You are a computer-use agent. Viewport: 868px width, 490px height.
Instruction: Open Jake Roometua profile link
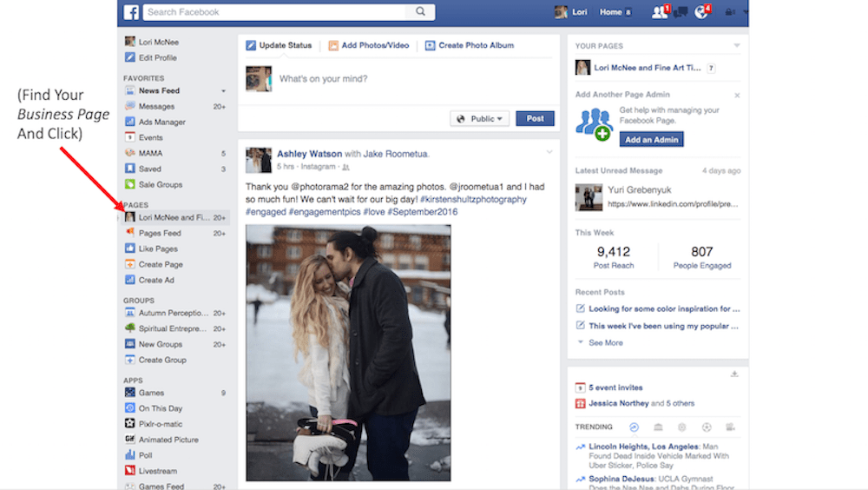click(x=397, y=154)
